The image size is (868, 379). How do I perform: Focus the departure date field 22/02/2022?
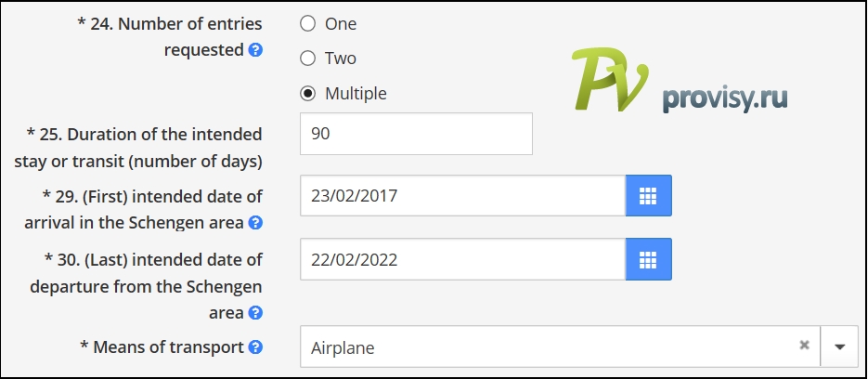[463, 259]
